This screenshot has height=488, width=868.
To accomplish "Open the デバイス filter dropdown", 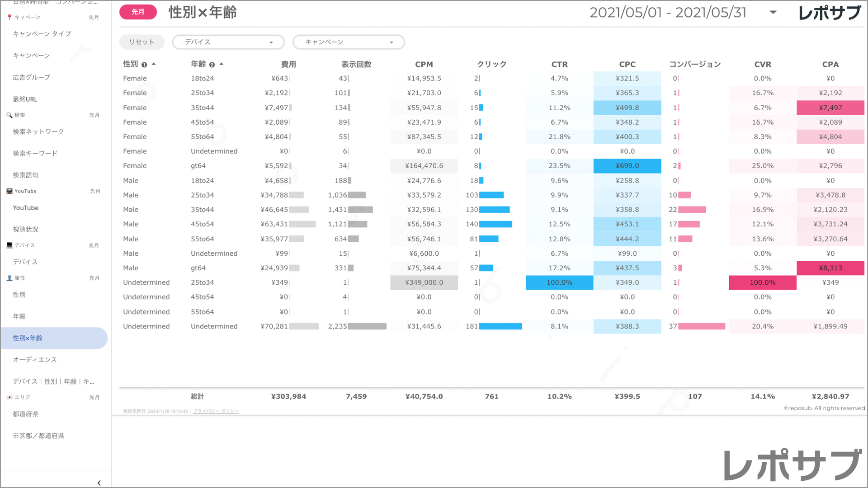I will [x=228, y=42].
